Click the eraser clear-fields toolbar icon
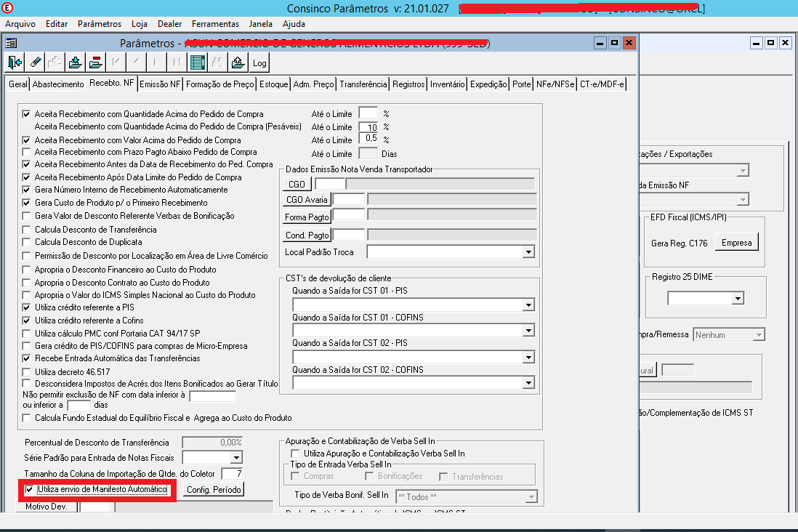Viewport: 798px width, 532px height. tap(35, 63)
